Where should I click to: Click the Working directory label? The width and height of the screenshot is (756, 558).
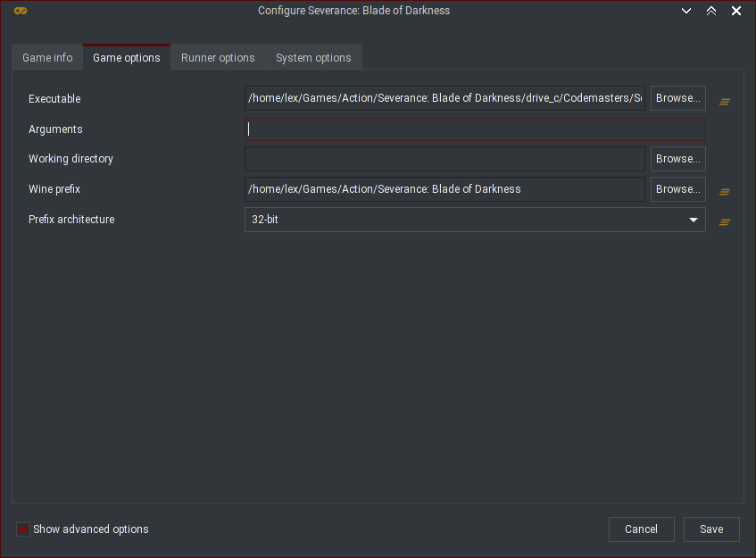[71, 159]
